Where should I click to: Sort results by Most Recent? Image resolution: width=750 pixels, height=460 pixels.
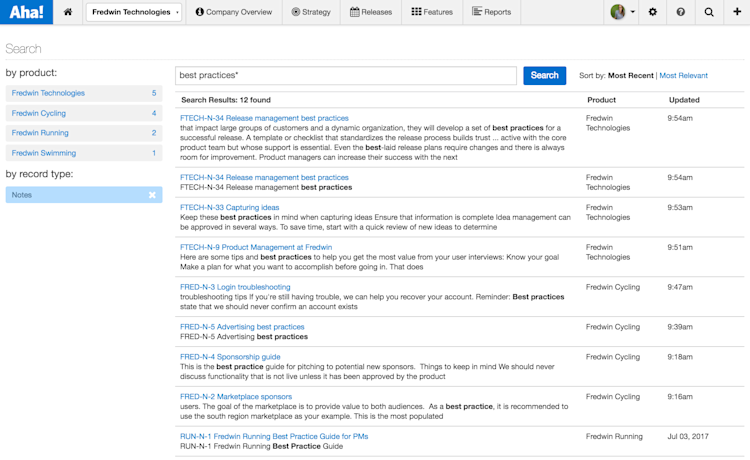click(x=630, y=76)
